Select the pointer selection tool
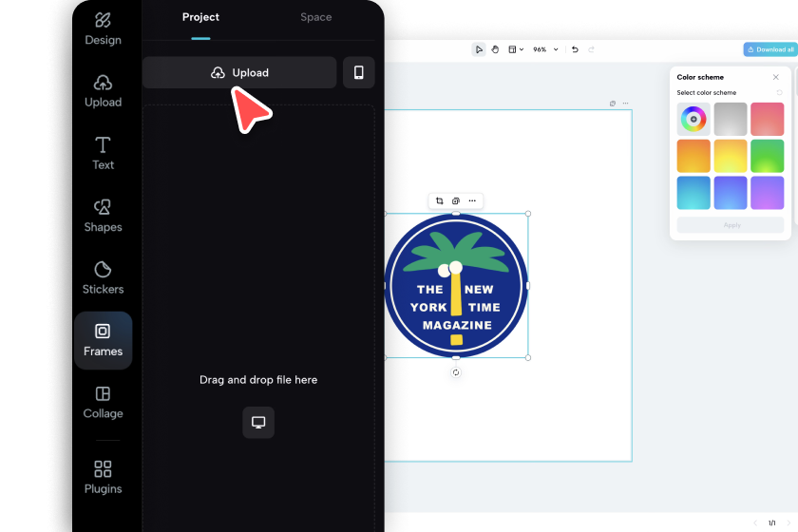This screenshot has height=532, width=798. [479, 49]
